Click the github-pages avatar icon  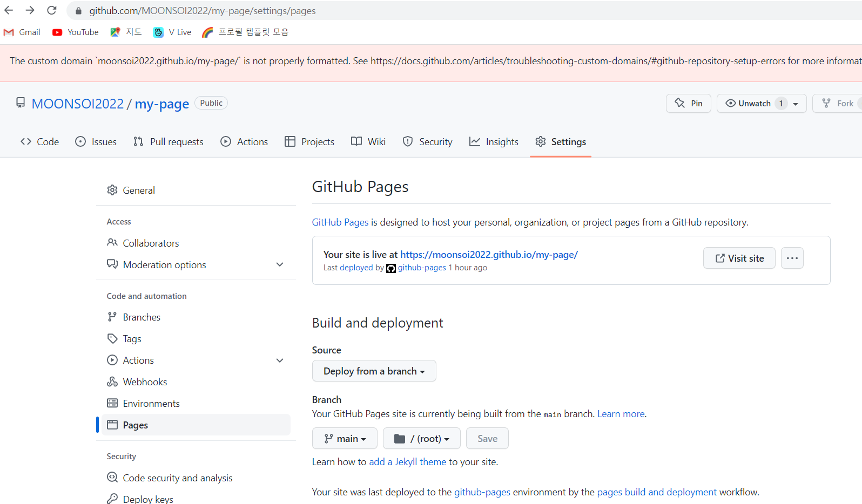click(x=391, y=268)
